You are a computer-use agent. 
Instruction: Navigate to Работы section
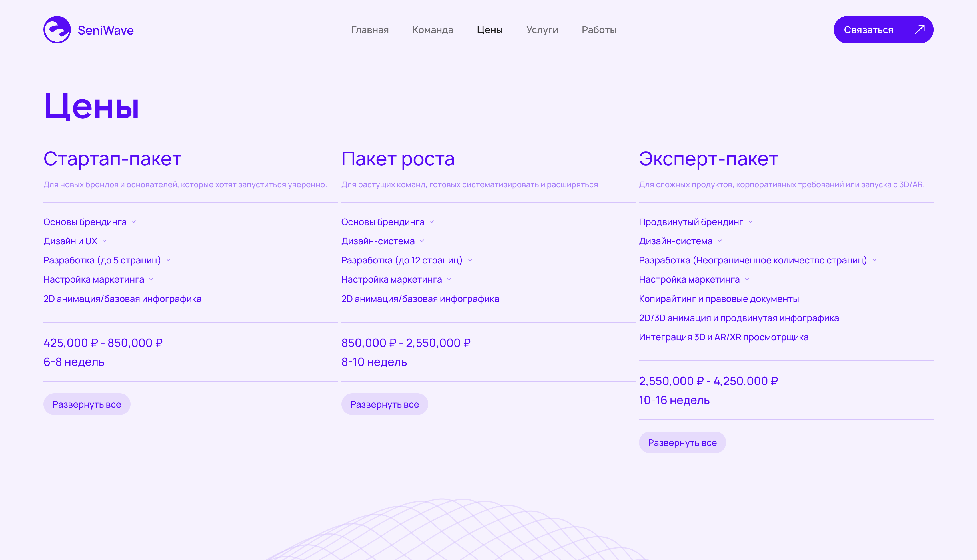pos(599,30)
